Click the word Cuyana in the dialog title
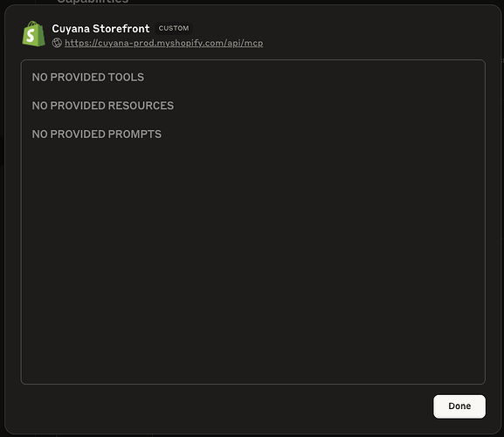The height and width of the screenshot is (437, 504). click(x=71, y=29)
